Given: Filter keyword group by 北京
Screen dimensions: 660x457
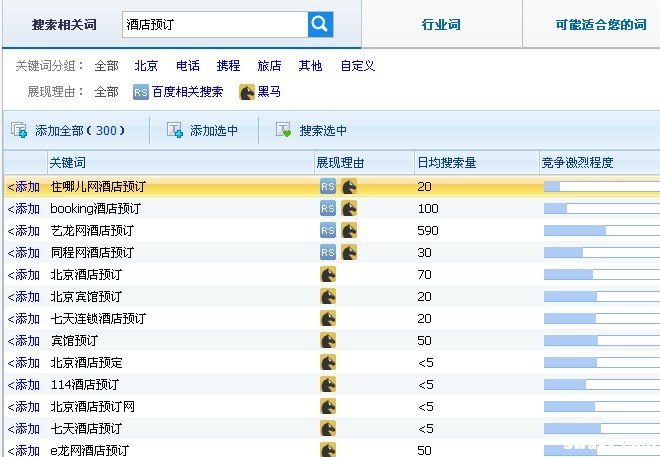Looking at the screenshot, I should pyautogui.click(x=146, y=66).
